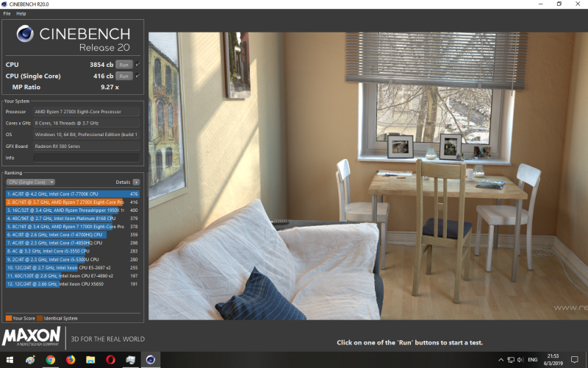The height and width of the screenshot is (368, 588).
Task: Click the Info input field
Action: pyautogui.click(x=86, y=158)
